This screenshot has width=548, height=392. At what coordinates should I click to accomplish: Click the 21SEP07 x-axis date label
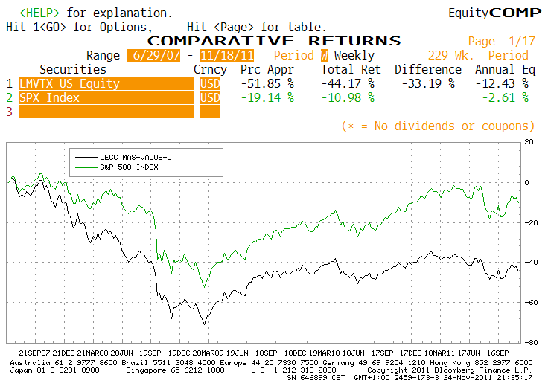(34, 353)
